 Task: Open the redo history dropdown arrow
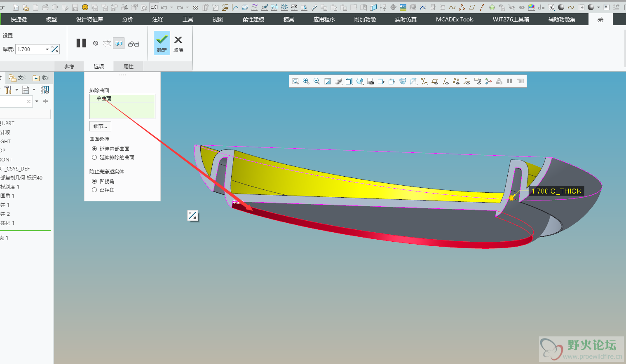pyautogui.click(x=188, y=7)
